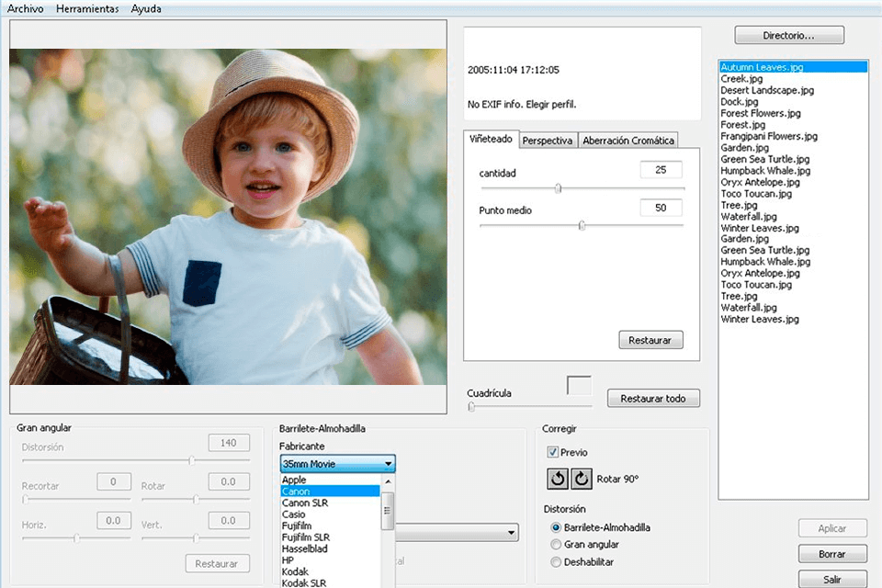
Task: Switch to the Perspectiva tab
Action: [548, 140]
